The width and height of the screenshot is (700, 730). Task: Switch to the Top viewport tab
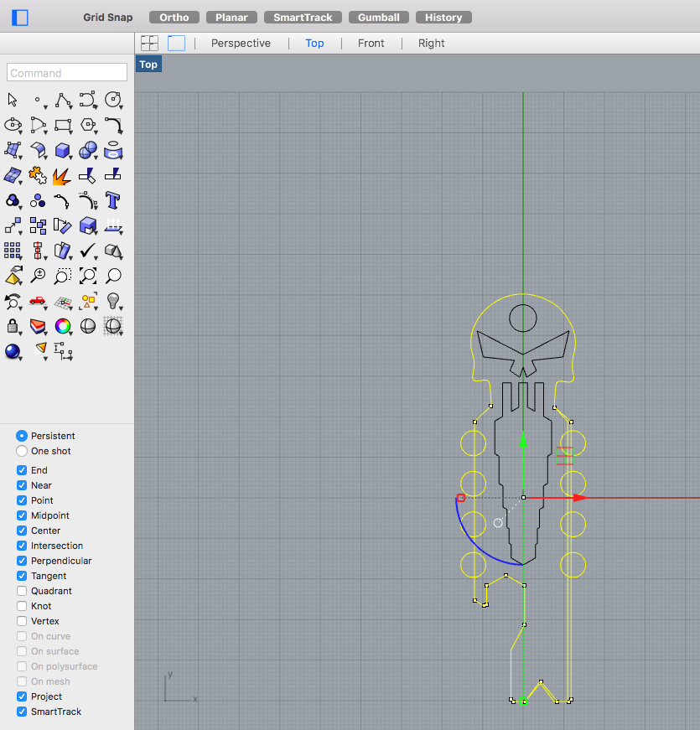[x=314, y=44]
